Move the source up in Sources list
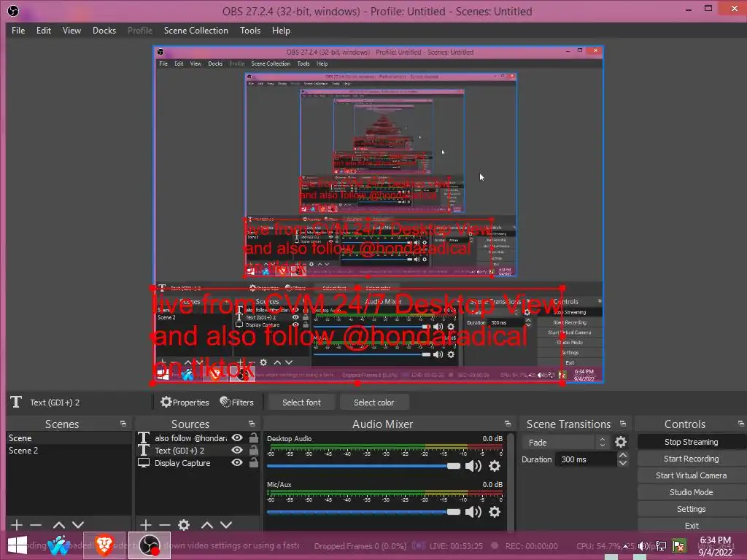Viewport: 747px width, 560px height. 206,525
